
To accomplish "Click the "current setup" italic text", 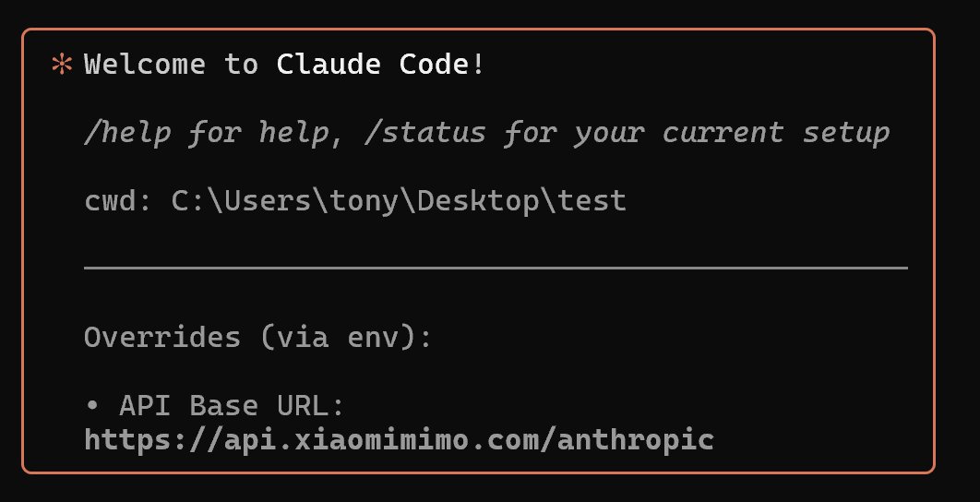I will 776,133.
